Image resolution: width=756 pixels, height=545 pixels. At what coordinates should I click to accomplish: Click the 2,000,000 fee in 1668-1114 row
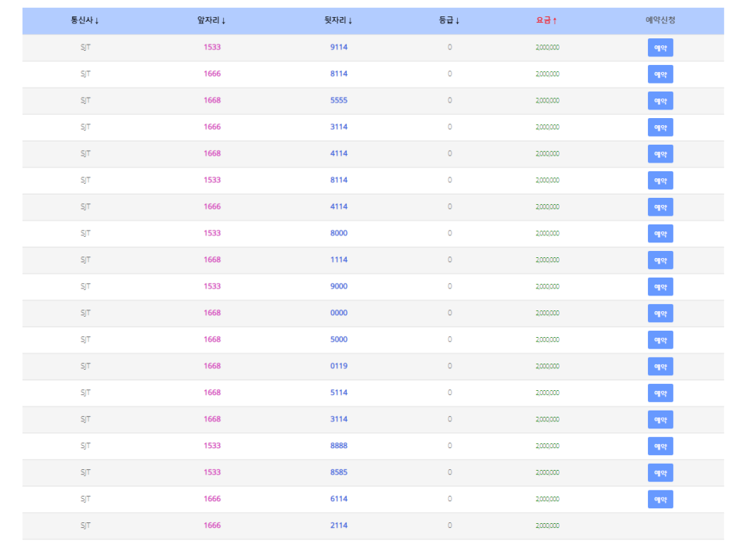(x=547, y=260)
